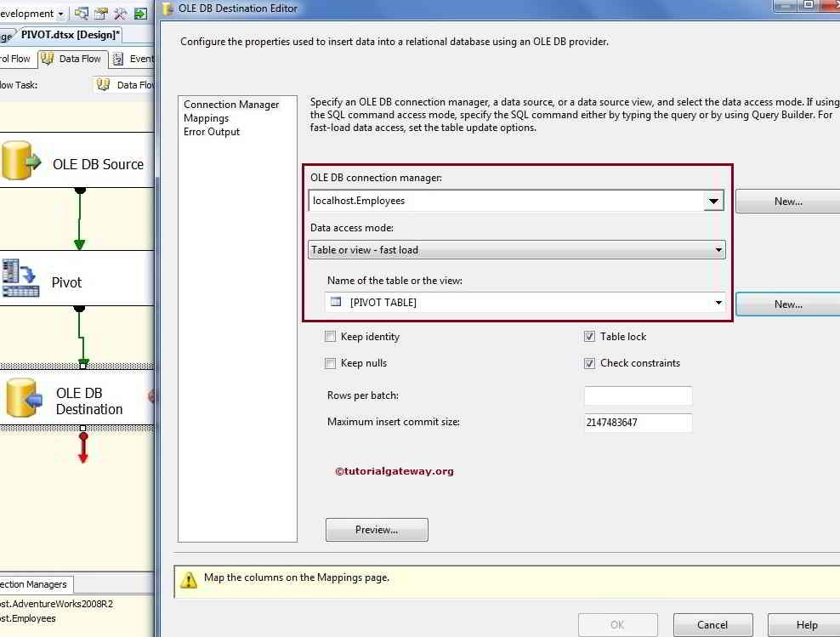Open the Toolbox with the hammer-wrench icon
Viewport: 840px width, 637px height.
pos(121,14)
